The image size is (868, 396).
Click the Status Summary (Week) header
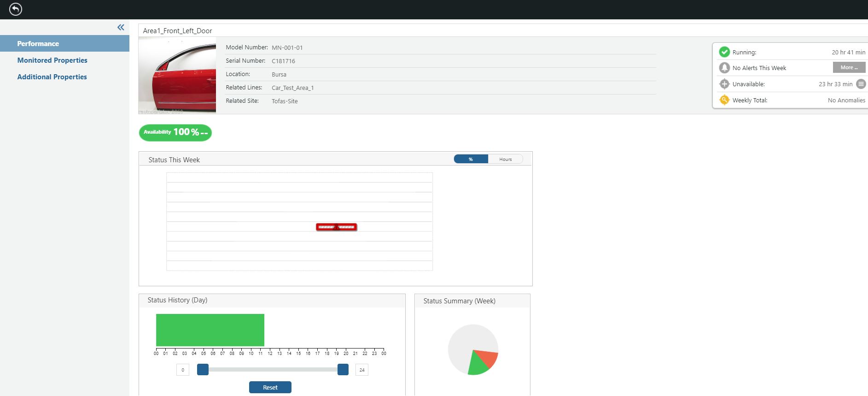coord(459,301)
